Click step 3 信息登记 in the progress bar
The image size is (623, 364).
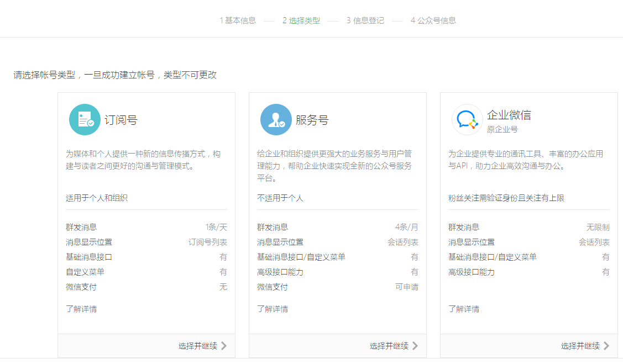(x=366, y=20)
